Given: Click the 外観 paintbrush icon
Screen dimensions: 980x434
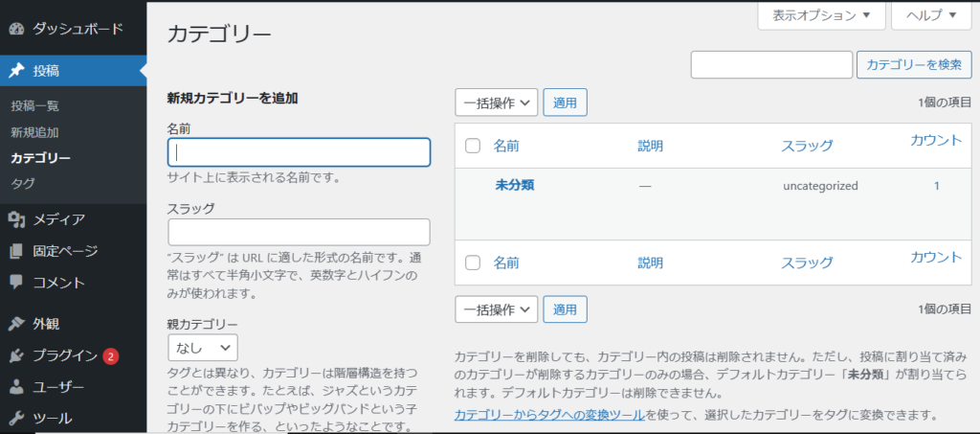Looking at the screenshot, I should click(x=16, y=324).
